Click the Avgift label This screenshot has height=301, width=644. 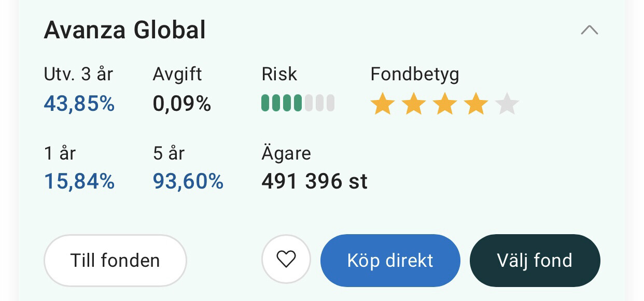coord(177,75)
